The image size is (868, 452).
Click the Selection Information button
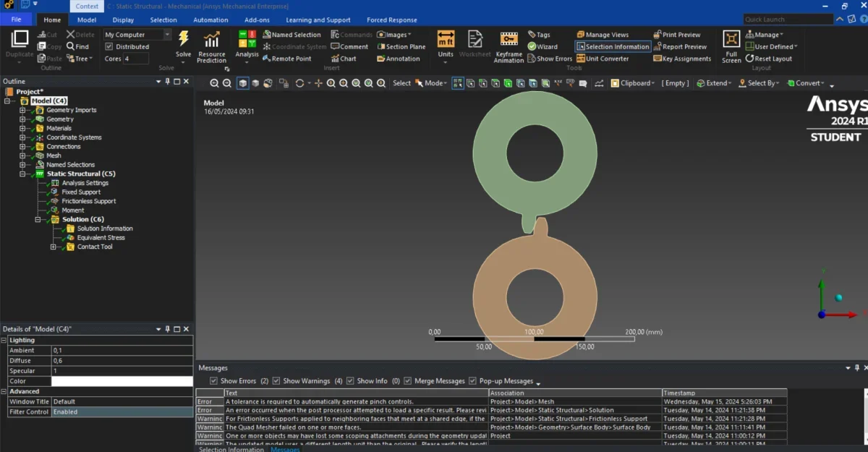(613, 46)
